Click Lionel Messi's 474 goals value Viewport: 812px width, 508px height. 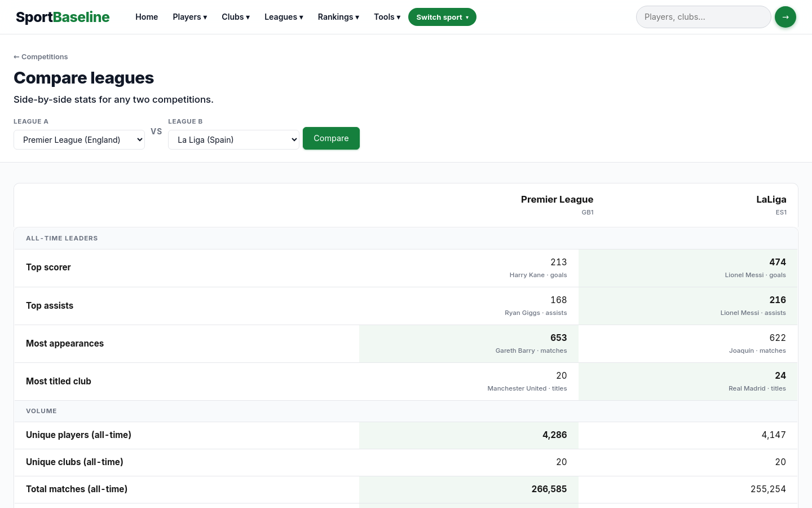pyautogui.click(x=778, y=262)
